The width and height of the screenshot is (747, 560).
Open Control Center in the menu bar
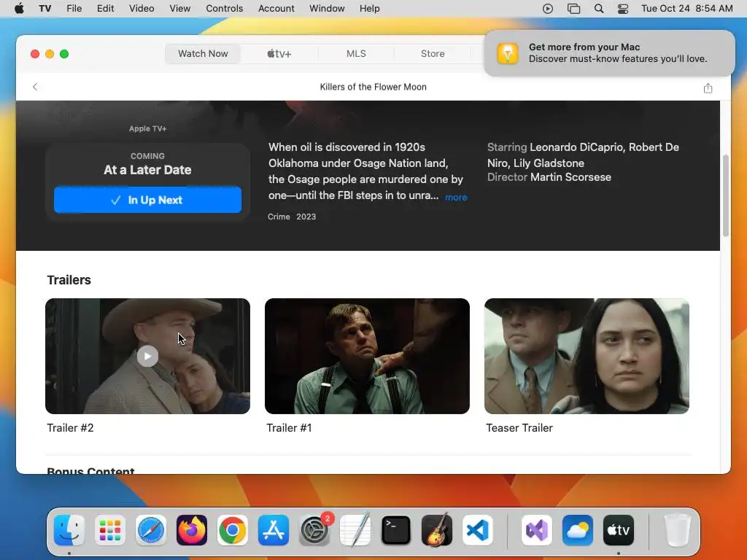(x=623, y=9)
